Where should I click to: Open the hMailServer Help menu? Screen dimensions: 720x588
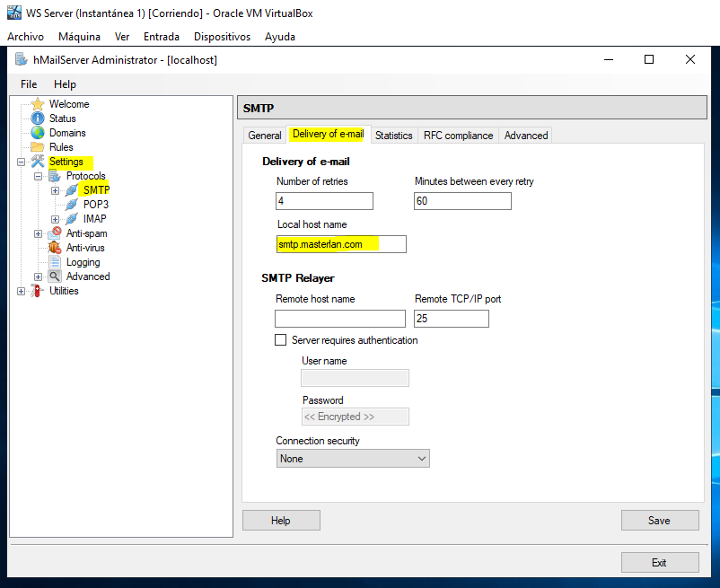tap(65, 84)
